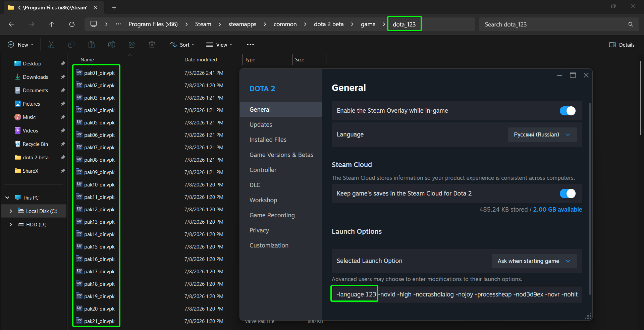Click the 2.00 GB available link

[557, 210]
